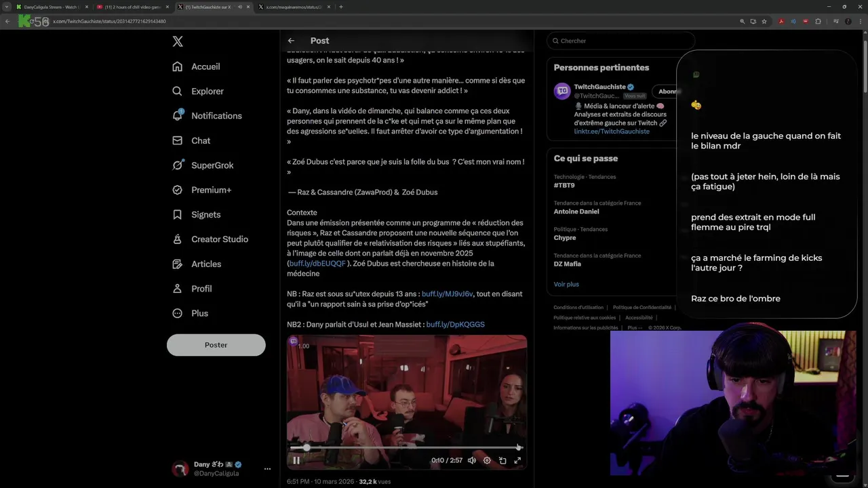Screen dimensions: 868x488
Task: Go back with the Post arrow
Action: pos(291,41)
